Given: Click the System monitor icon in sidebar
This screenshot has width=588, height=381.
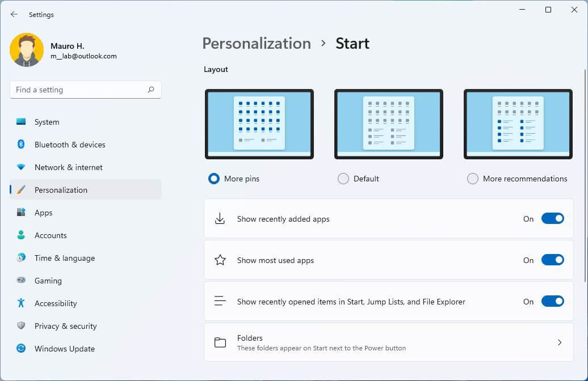Looking at the screenshot, I should [21, 122].
